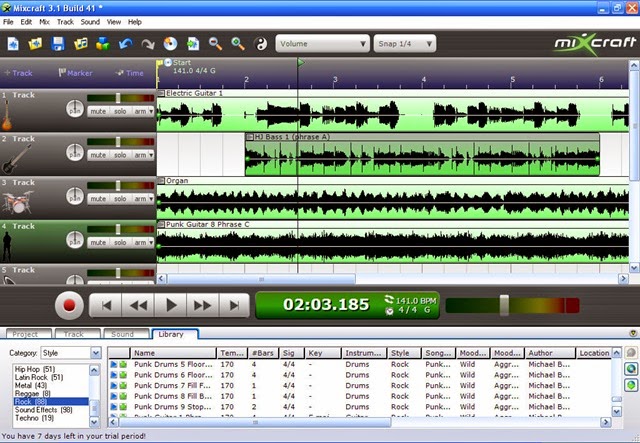Solo Track 2
The image size is (640, 443).
[120, 155]
